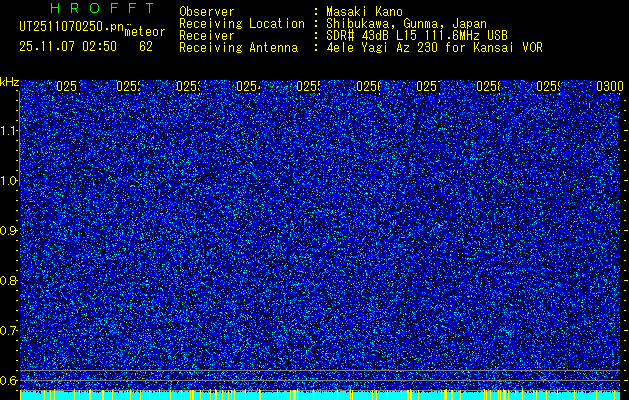The image size is (629, 400).
Task: Click the meteor count value 62
Action: pyautogui.click(x=146, y=47)
